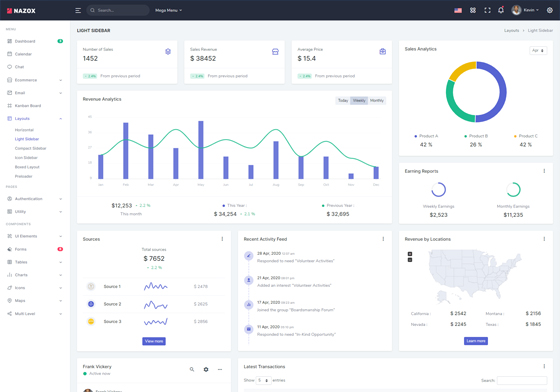Screen dimensions: 560x392
Task: Select Compact Sidebar submenu item
Action: pyautogui.click(x=30, y=148)
